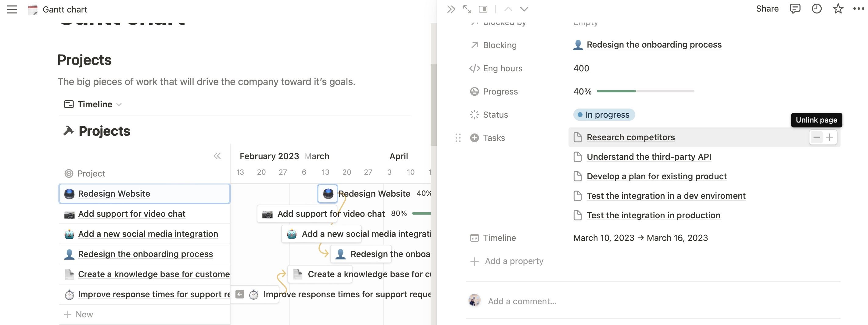This screenshot has width=868, height=325.
Task: Open the comments icon in top bar
Action: 794,9
